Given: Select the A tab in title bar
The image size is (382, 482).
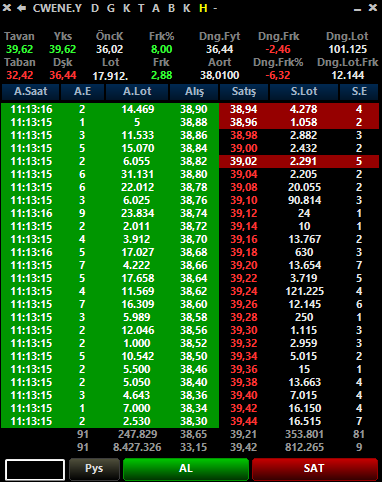Looking at the screenshot, I should pyautogui.click(x=156, y=8).
